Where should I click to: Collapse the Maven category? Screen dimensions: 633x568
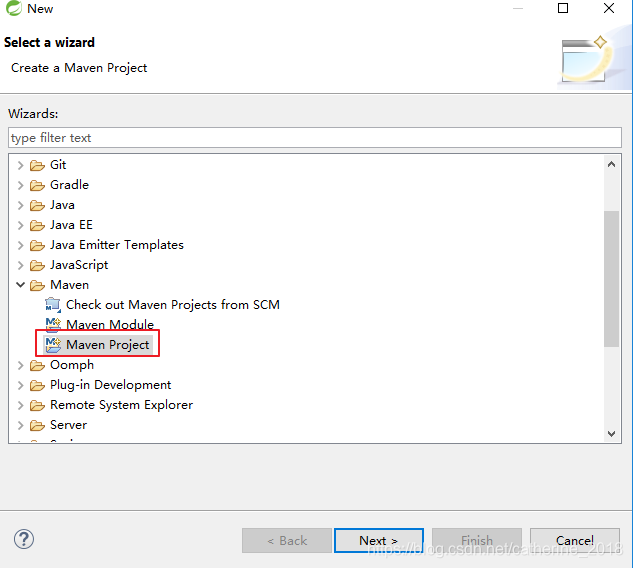[x=21, y=285]
